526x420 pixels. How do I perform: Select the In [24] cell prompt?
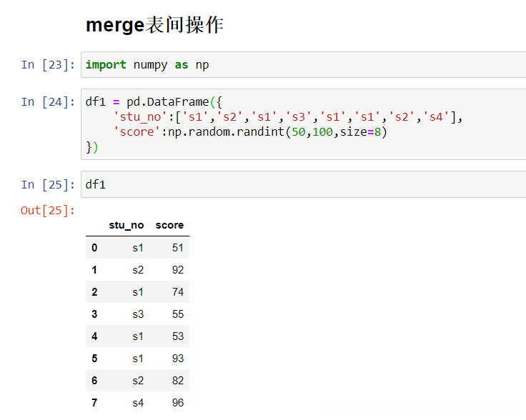pyautogui.click(x=48, y=101)
